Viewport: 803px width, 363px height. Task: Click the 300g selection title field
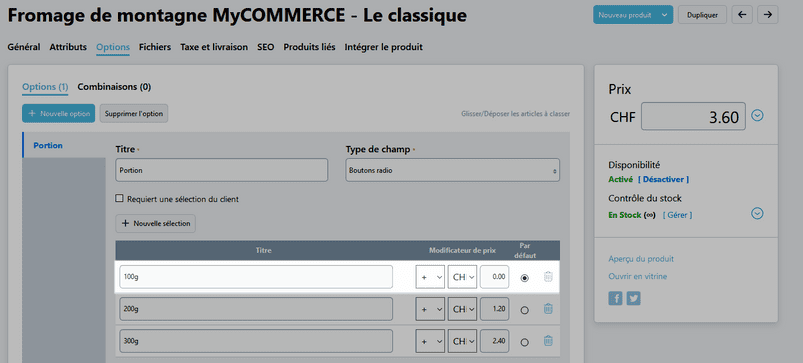[256, 340]
